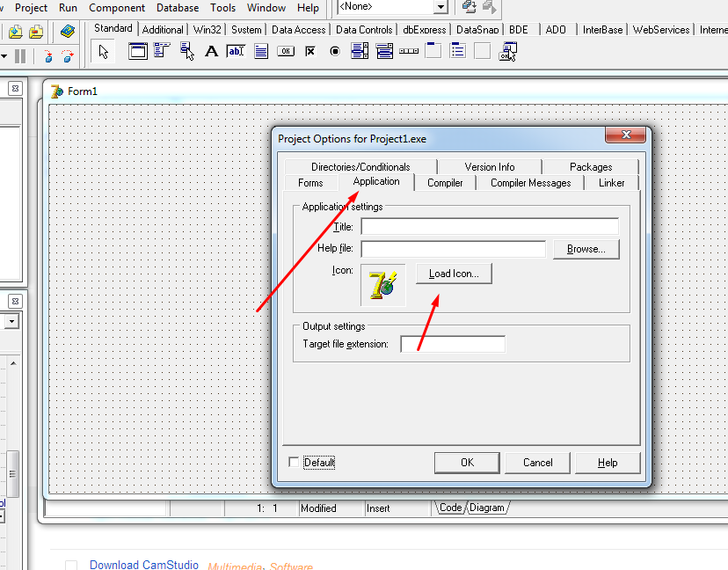The width and height of the screenshot is (728, 570).
Task: Select the Edit box component icon
Action: coord(236,50)
